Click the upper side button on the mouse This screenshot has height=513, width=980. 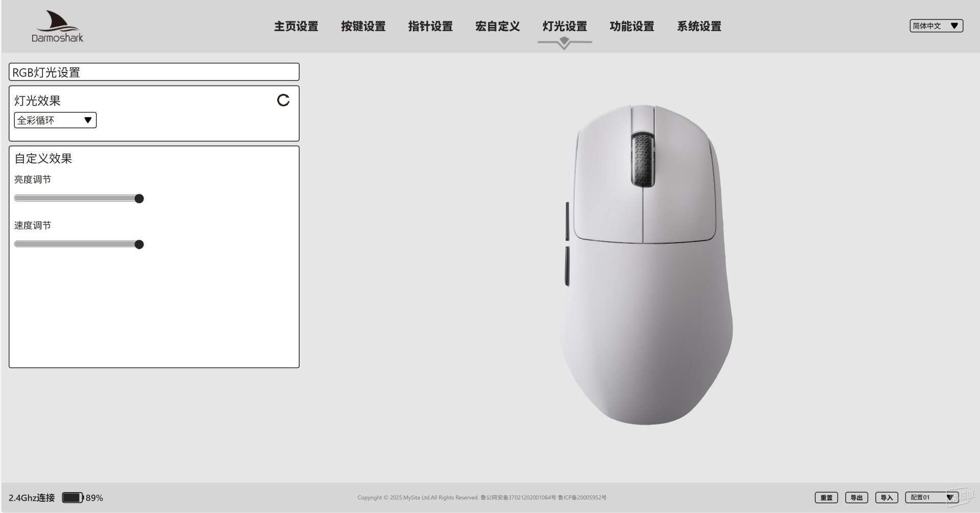568,221
